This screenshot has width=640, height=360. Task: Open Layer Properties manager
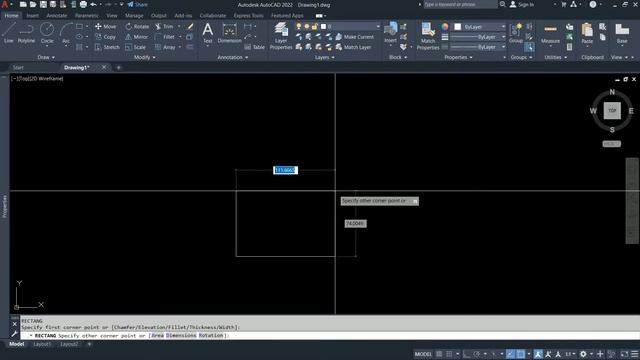[281, 36]
